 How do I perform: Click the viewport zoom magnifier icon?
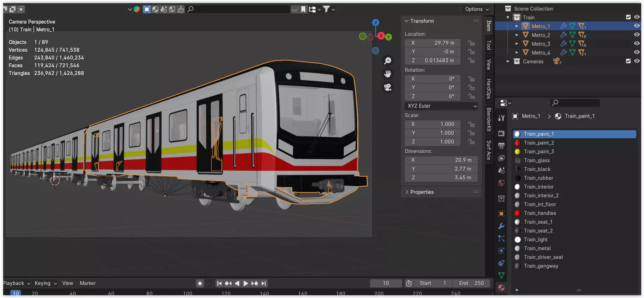point(388,61)
